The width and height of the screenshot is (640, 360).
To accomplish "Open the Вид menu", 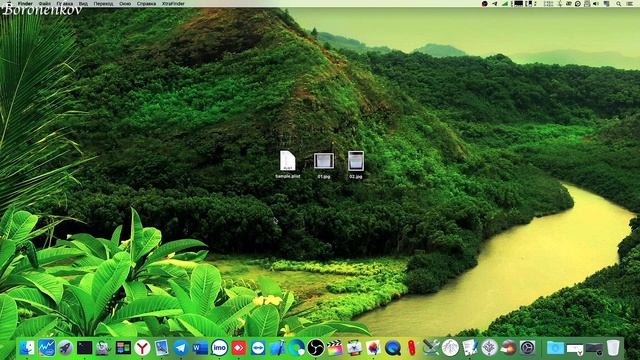I will (x=83, y=4).
